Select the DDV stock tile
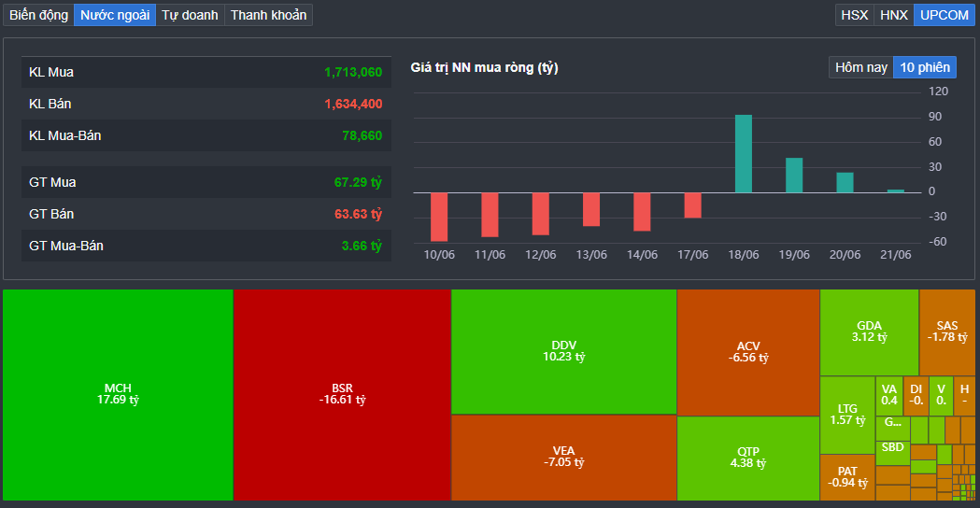The height and width of the screenshot is (508, 980). point(563,351)
